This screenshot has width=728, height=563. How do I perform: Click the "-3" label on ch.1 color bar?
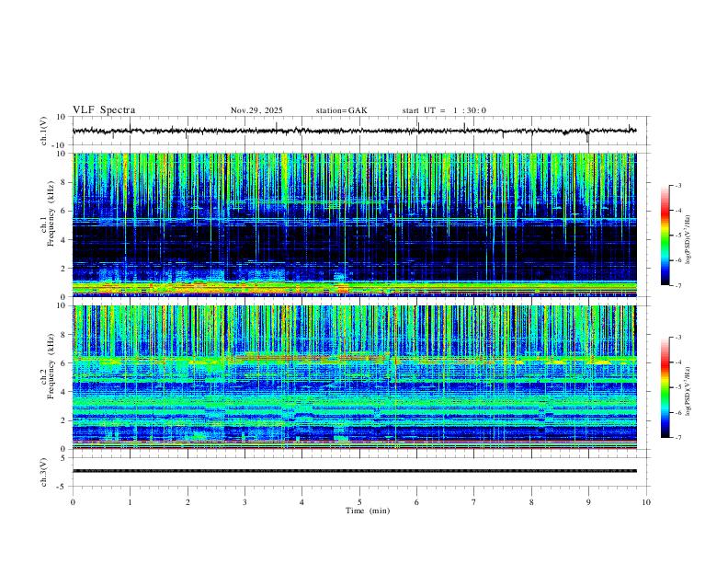coord(677,185)
